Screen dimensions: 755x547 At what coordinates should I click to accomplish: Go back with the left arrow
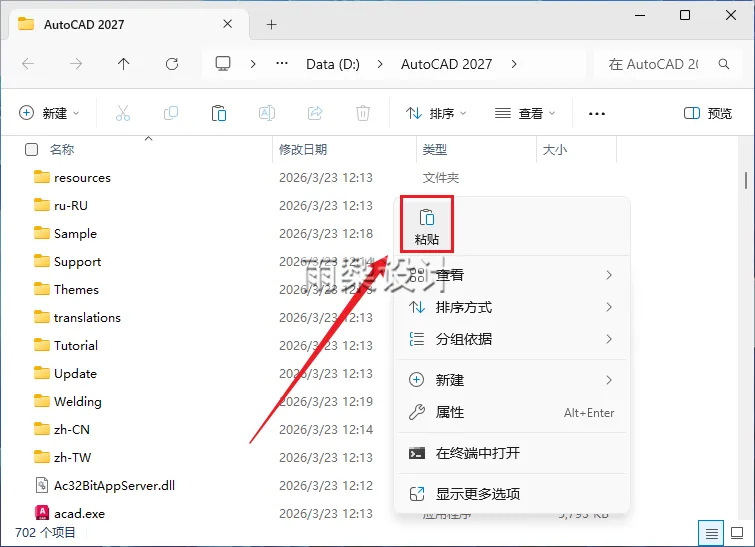point(28,64)
